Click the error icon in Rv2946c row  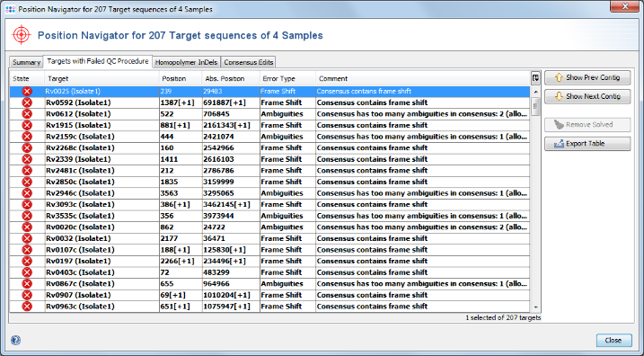[x=27, y=193]
